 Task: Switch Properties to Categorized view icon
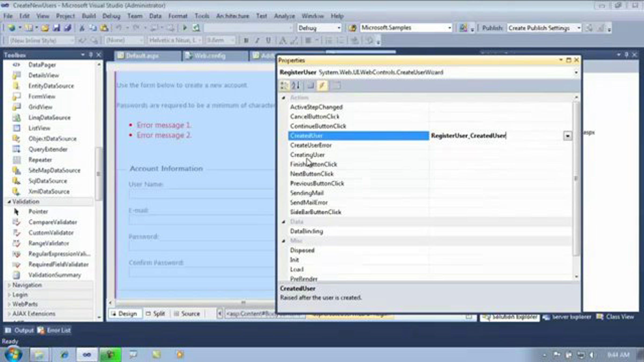click(284, 86)
